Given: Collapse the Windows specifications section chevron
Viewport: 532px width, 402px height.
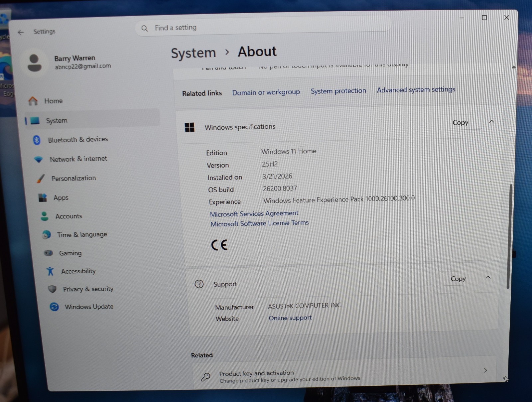Looking at the screenshot, I should coord(491,122).
